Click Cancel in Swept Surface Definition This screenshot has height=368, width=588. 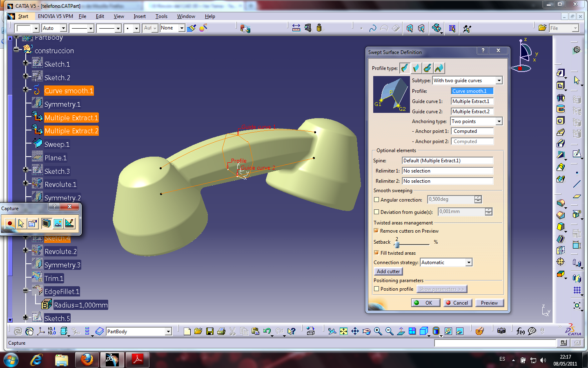coord(457,303)
